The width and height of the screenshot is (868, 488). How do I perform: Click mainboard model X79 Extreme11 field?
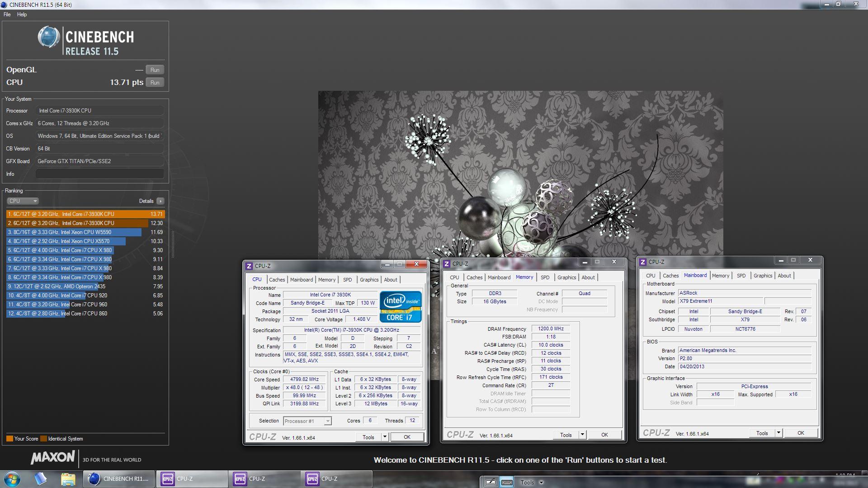tap(721, 301)
